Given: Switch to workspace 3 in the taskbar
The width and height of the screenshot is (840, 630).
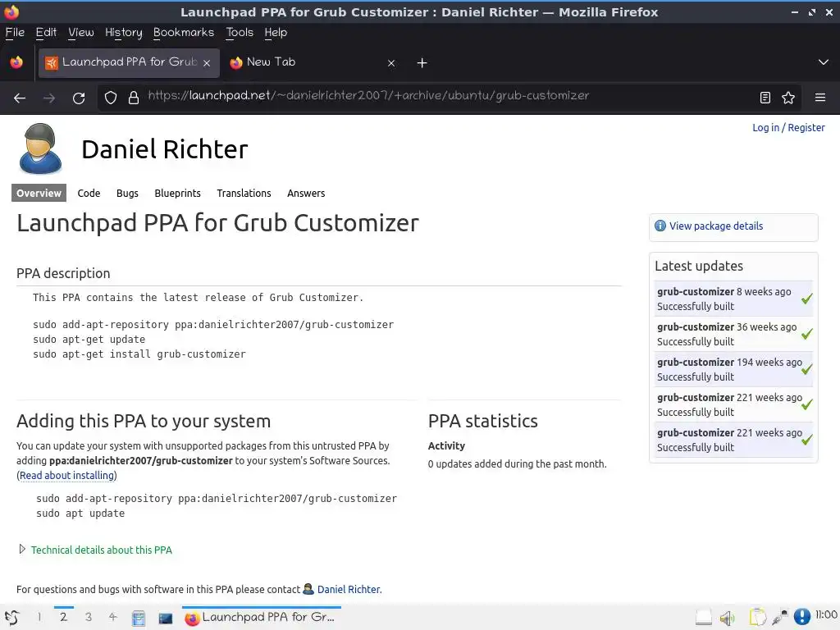Looking at the screenshot, I should click(x=89, y=617).
